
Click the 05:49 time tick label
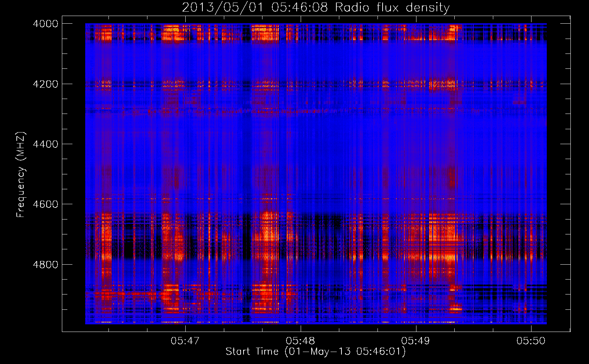click(x=415, y=341)
